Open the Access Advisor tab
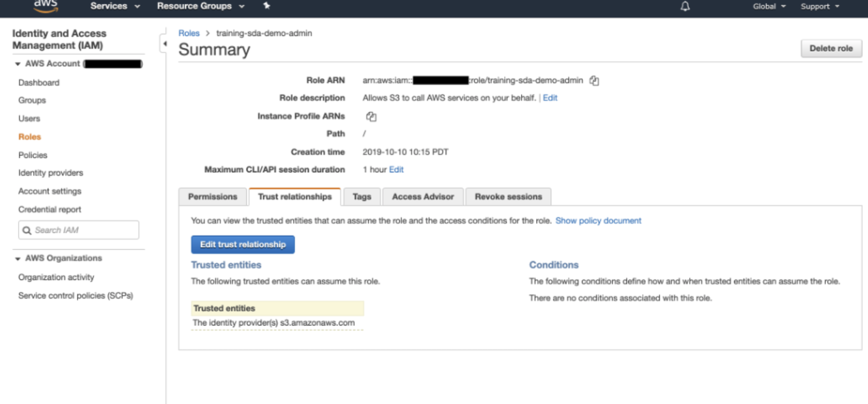 pyautogui.click(x=423, y=197)
